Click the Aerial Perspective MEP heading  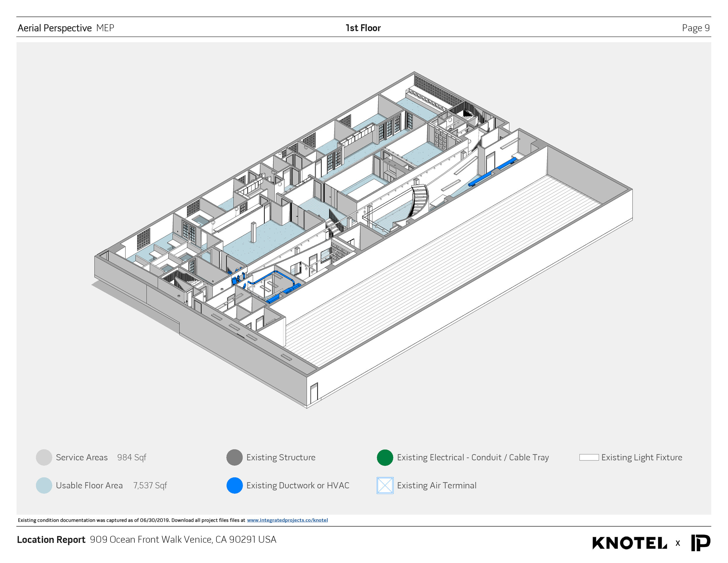pos(66,28)
